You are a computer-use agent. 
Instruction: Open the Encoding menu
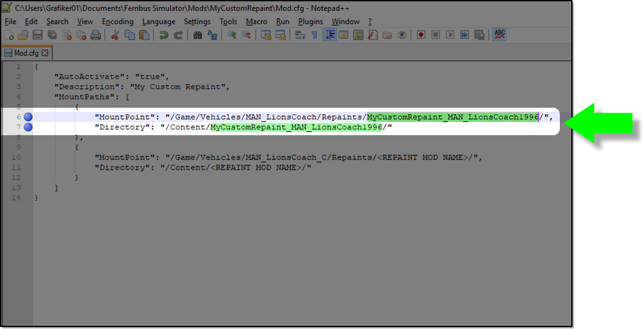click(x=117, y=21)
